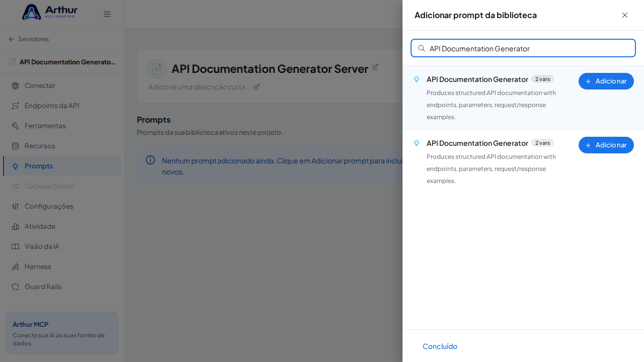644x362 pixels.
Task: Click the 2 vars badge on first result
Action: 542,79
